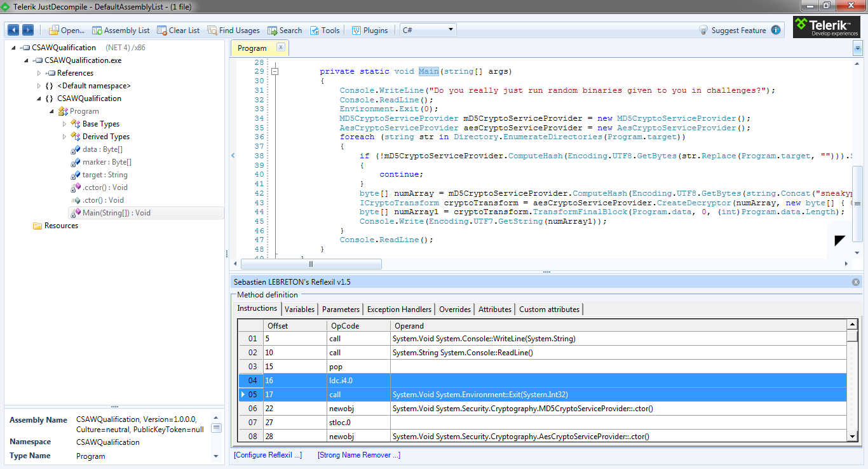The width and height of the screenshot is (868, 469).
Task: Sort by the Operand column header
Action: coord(618,325)
